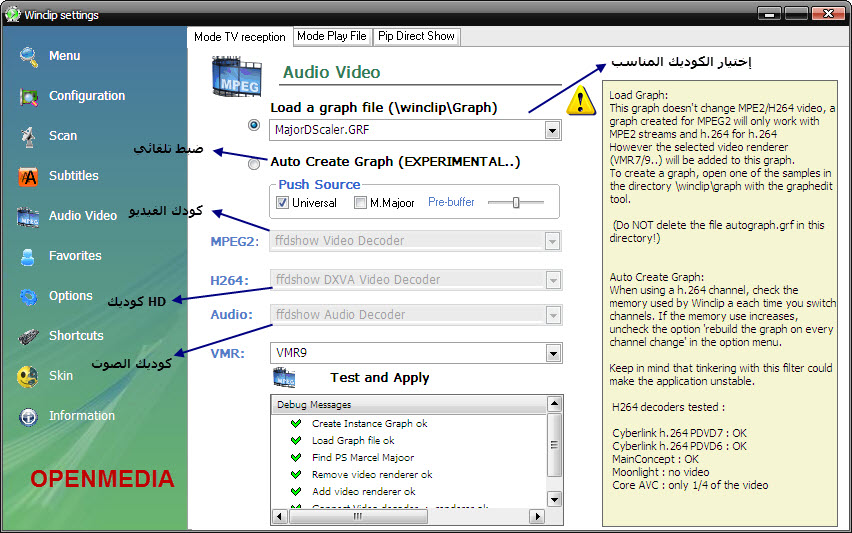Click 'Load Graph file ok' message text
Viewport: 852px width, 533px height.
(353, 440)
